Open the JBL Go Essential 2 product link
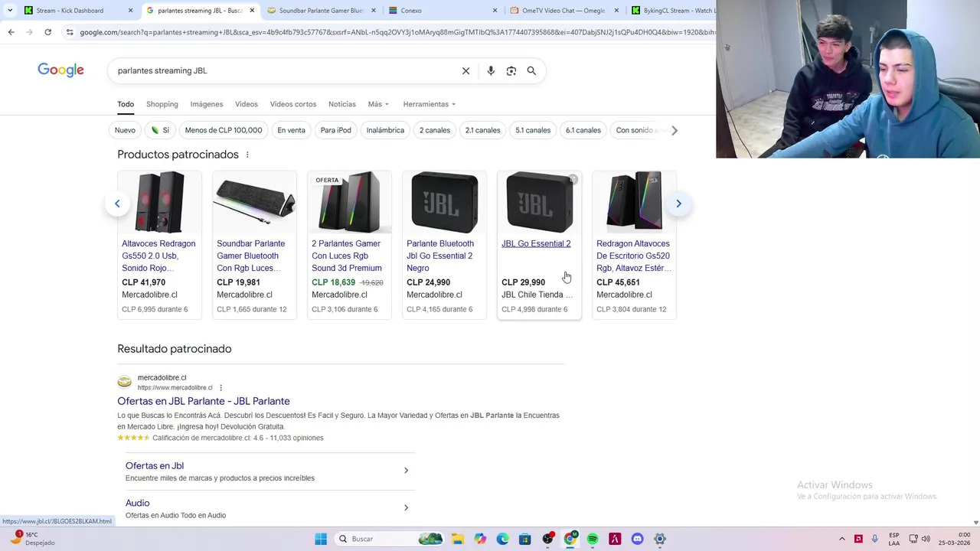This screenshot has width=980, height=551. point(536,243)
